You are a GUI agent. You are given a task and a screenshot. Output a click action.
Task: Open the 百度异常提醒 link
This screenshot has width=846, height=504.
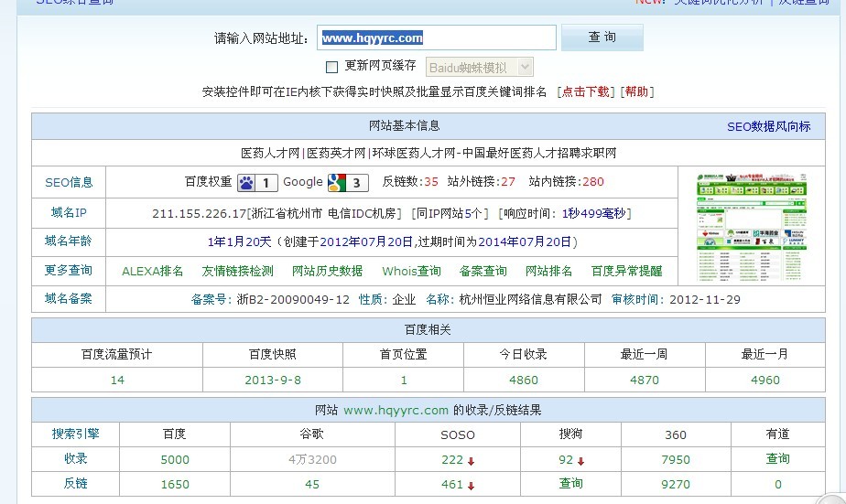(626, 271)
